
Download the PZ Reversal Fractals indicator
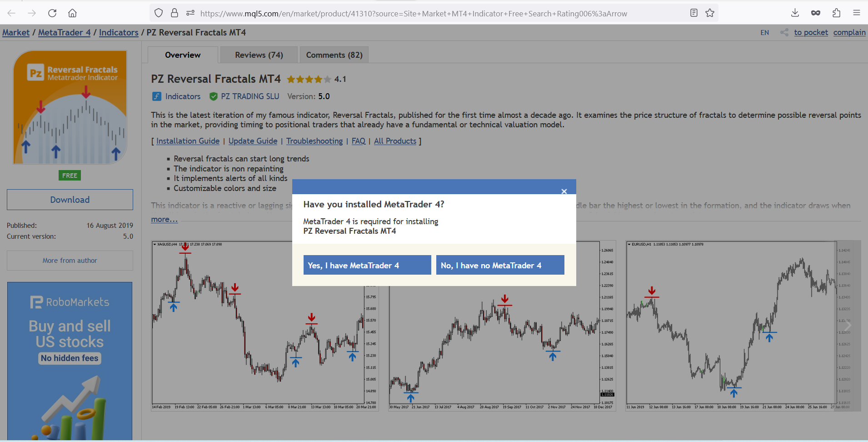point(70,200)
